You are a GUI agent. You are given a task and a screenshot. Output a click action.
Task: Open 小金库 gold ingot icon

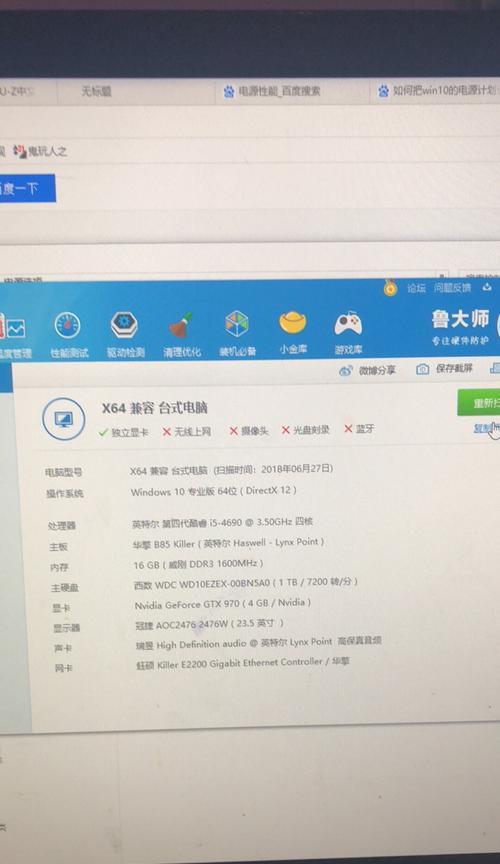(x=293, y=322)
